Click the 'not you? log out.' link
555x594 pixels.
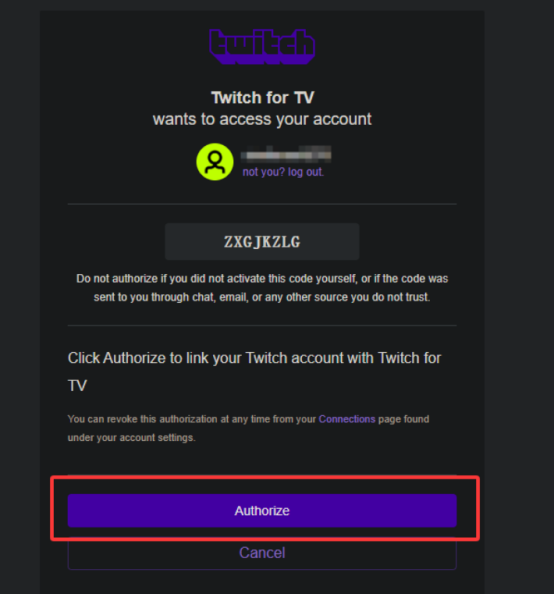click(283, 172)
